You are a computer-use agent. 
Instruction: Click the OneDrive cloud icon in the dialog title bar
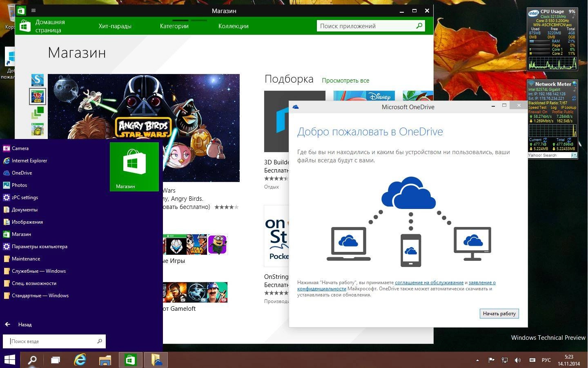(x=296, y=107)
